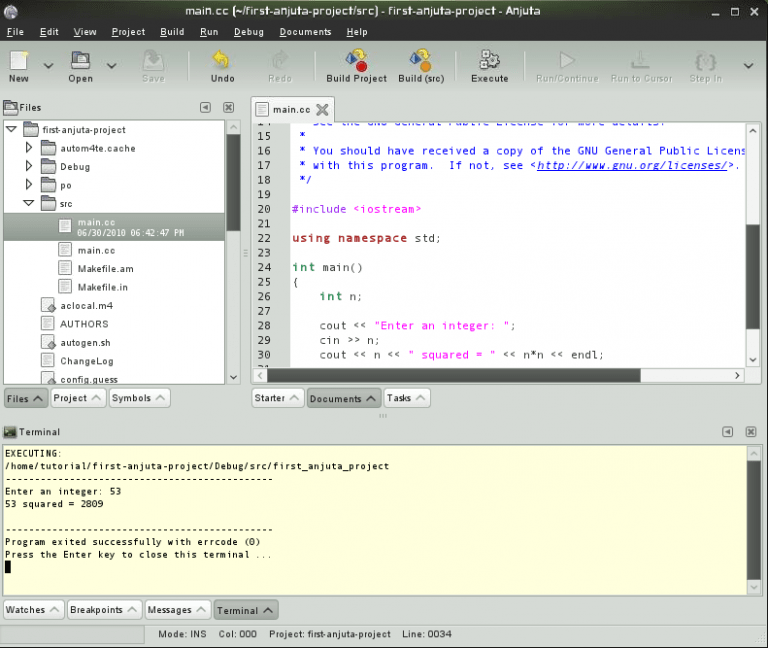
Task: Open the Edit menu
Action: pyautogui.click(x=49, y=32)
